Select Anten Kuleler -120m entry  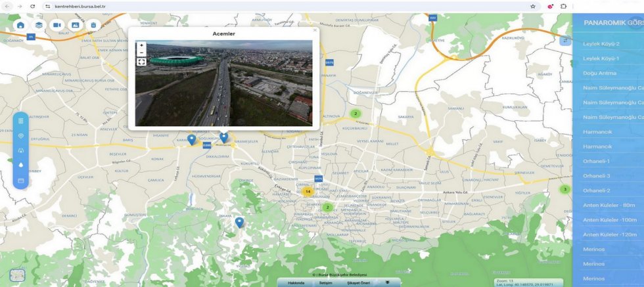pos(609,234)
